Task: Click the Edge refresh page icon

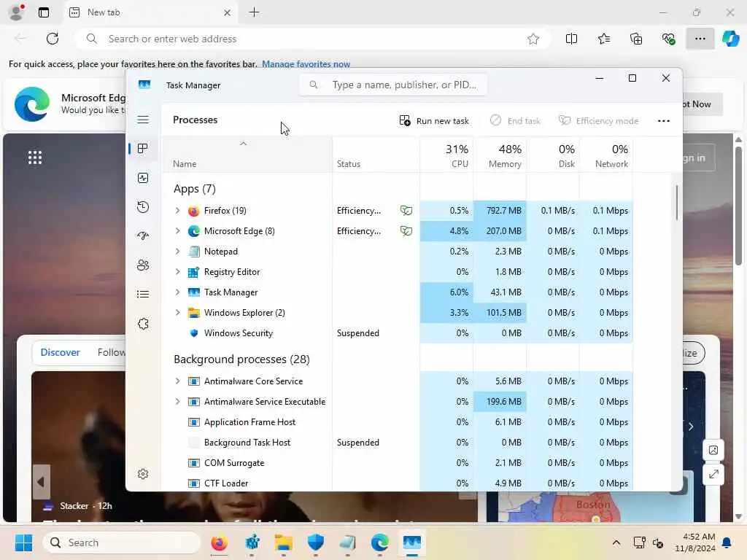Action: click(x=53, y=39)
